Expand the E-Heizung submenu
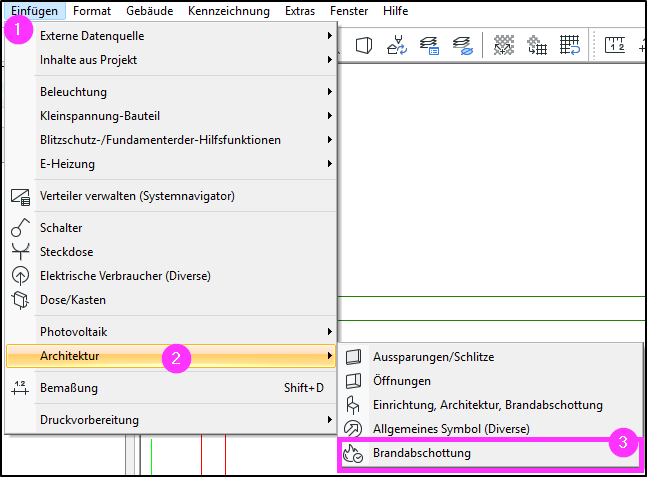647x477 pixels. coord(329,164)
